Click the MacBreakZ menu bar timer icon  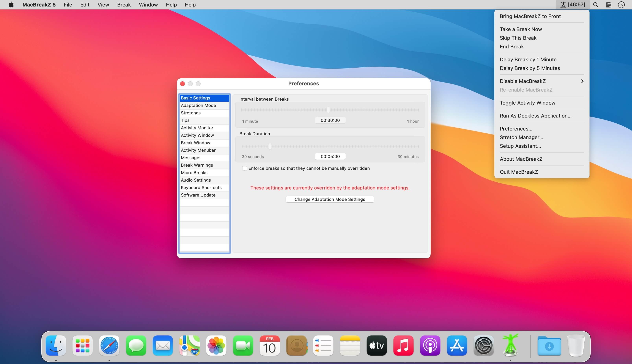(x=573, y=5)
